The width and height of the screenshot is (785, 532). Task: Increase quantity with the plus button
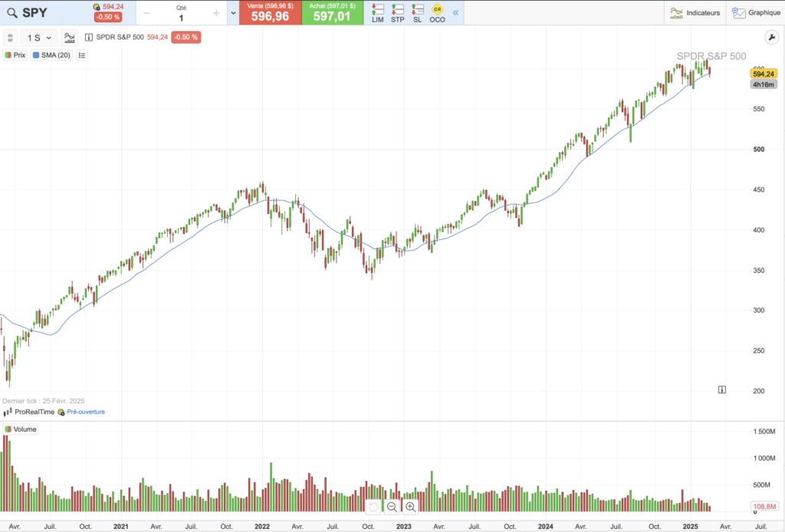[216, 13]
